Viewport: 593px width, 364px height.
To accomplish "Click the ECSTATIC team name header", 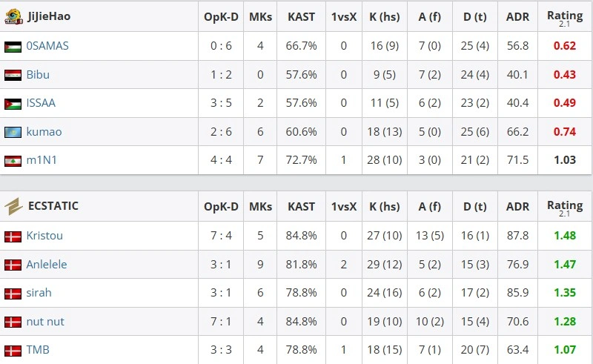I will (53, 206).
